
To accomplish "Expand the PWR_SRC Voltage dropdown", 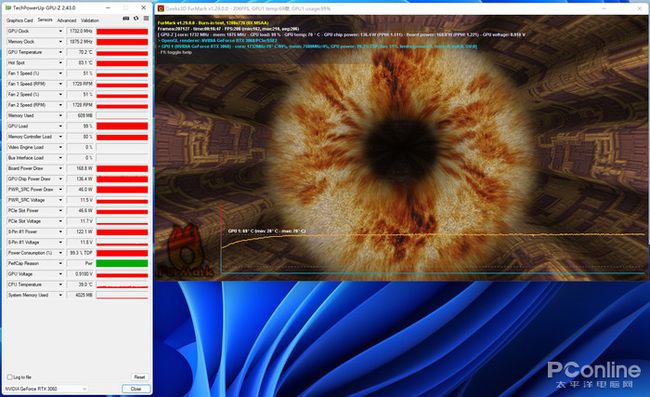I will click(61, 200).
